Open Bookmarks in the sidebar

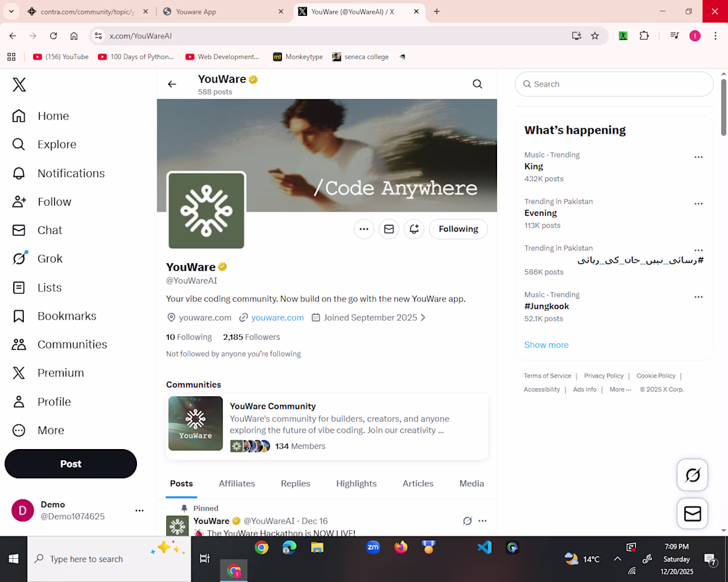pos(54,316)
